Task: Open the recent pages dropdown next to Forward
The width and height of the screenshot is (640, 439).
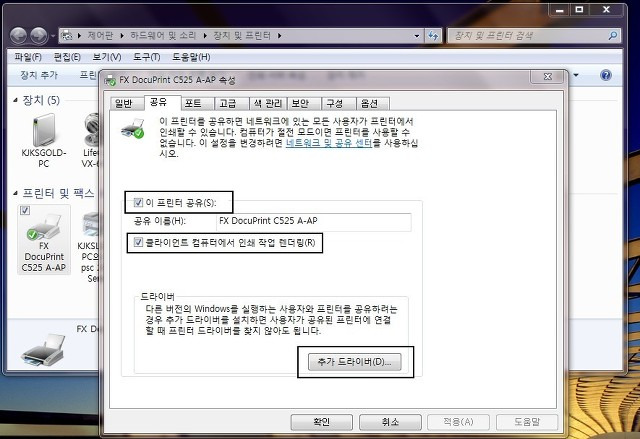Action: (x=53, y=36)
